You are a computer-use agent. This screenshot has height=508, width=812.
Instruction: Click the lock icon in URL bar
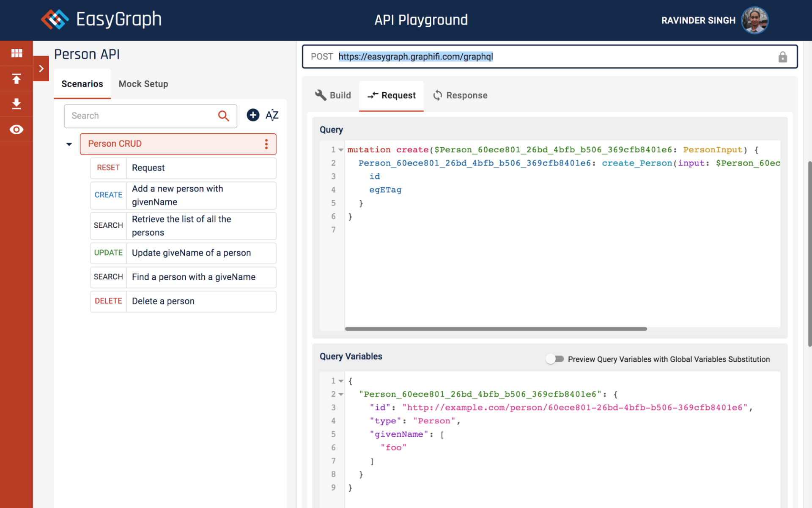coord(782,57)
